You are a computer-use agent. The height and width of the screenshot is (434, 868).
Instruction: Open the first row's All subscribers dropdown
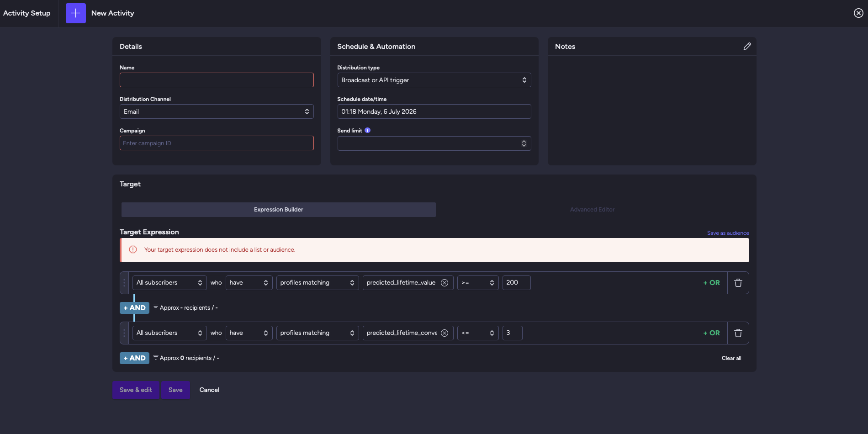169,283
